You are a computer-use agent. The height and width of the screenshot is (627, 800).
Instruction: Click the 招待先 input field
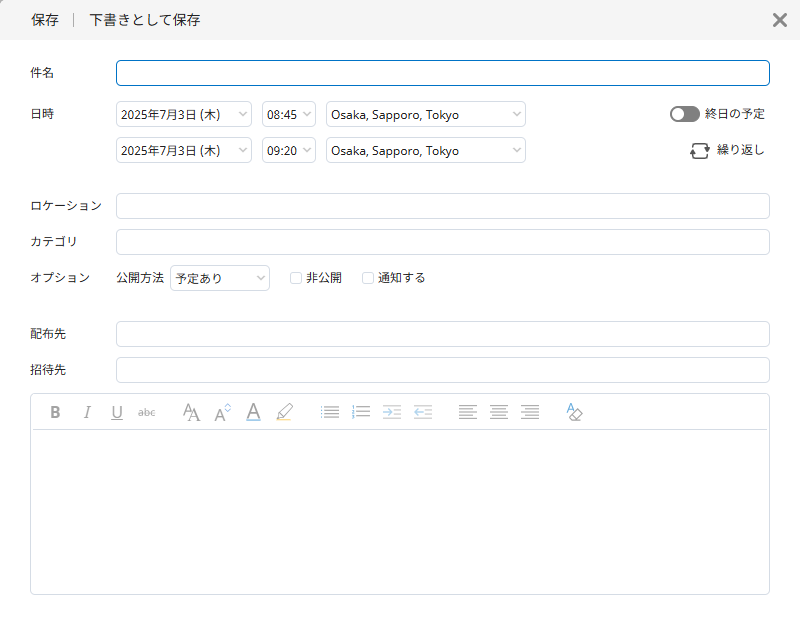443,370
